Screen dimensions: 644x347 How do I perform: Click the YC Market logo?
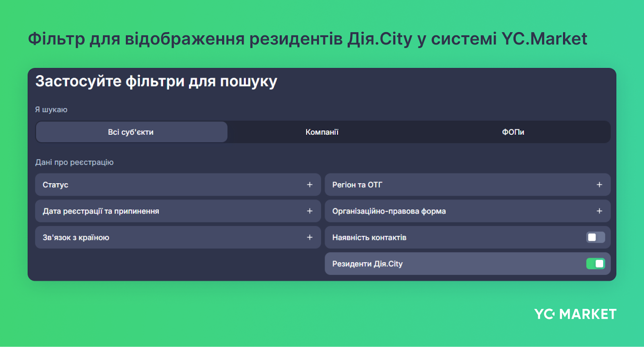click(575, 314)
